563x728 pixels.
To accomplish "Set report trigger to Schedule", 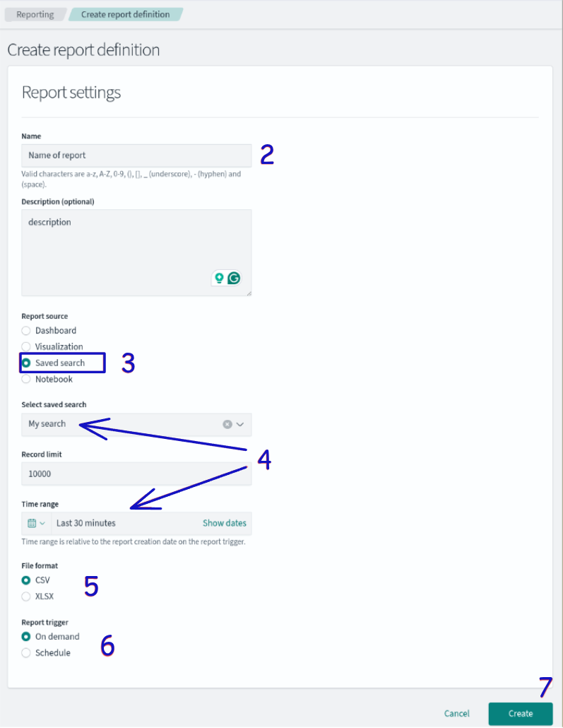I will tap(25, 652).
